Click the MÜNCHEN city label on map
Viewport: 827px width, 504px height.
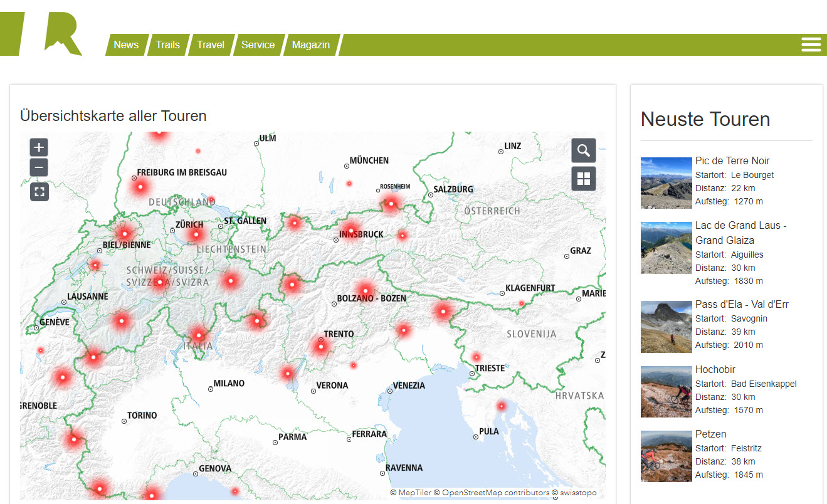369,160
